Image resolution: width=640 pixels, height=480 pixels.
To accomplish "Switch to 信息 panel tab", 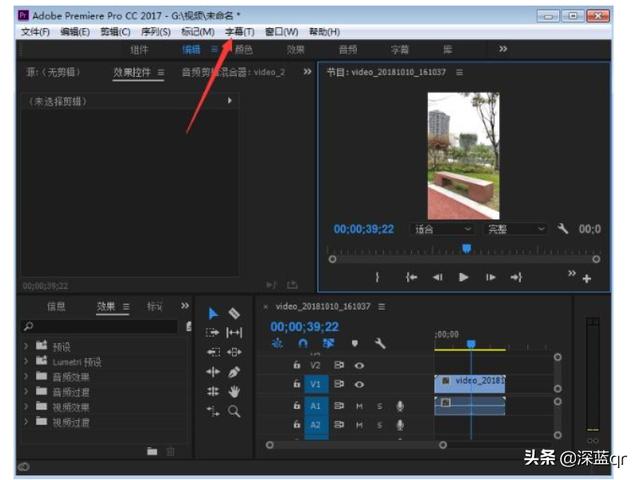I will click(56, 307).
